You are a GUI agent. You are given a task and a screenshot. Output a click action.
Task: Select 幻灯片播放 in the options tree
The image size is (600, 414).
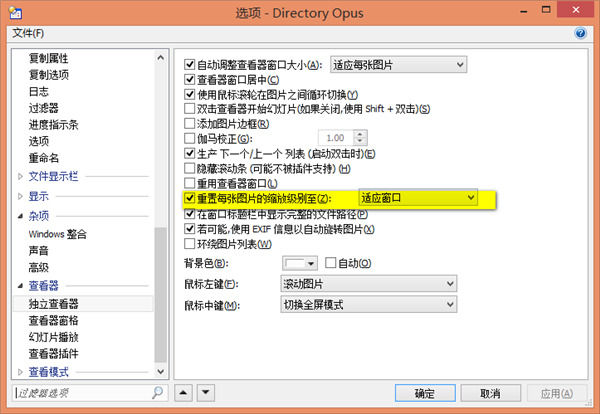point(54,337)
